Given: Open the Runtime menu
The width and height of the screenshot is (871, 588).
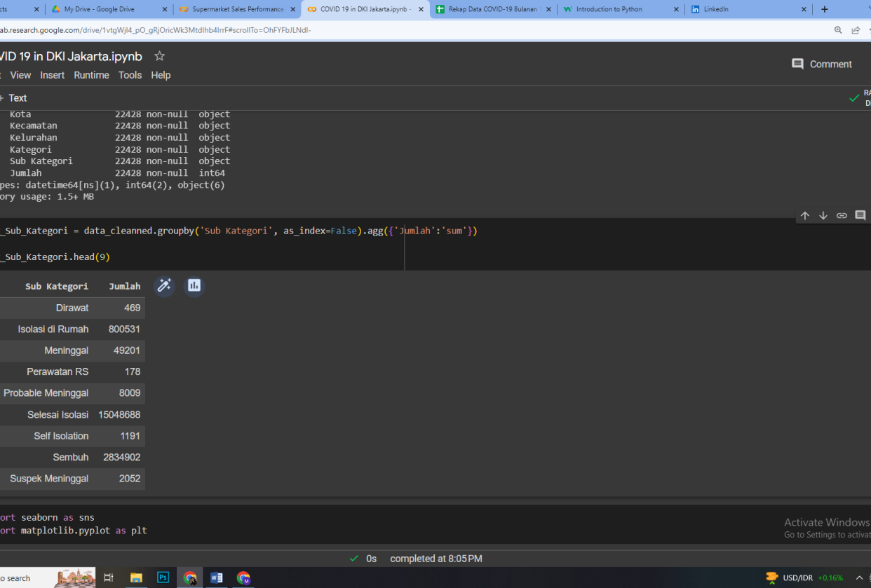Looking at the screenshot, I should [92, 75].
